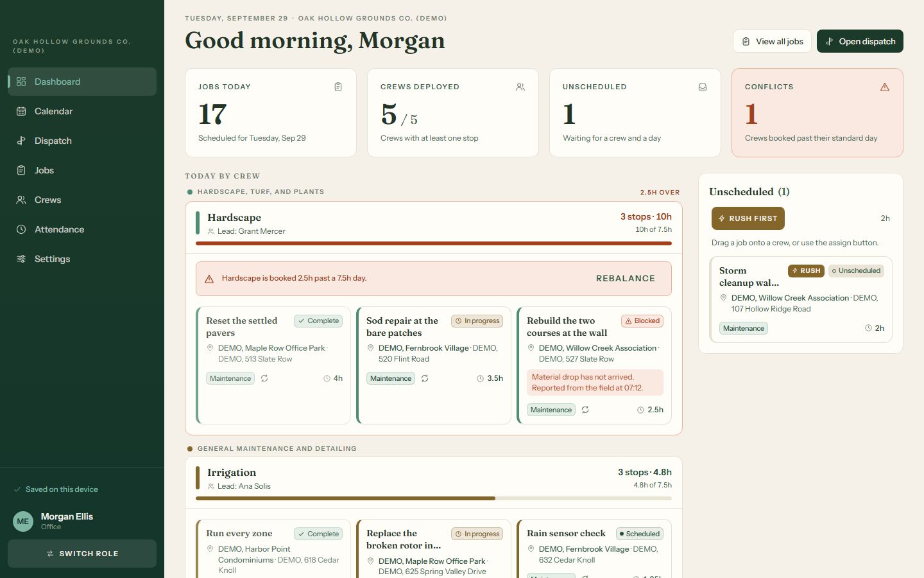The image size is (924, 578).
Task: Click Maintenance tag on Sod repair card
Action: [x=391, y=378]
